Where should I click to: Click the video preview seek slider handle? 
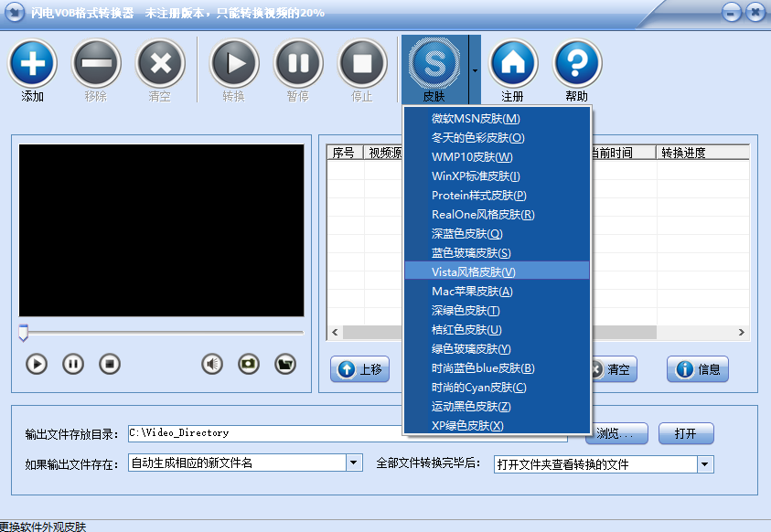click(x=24, y=333)
